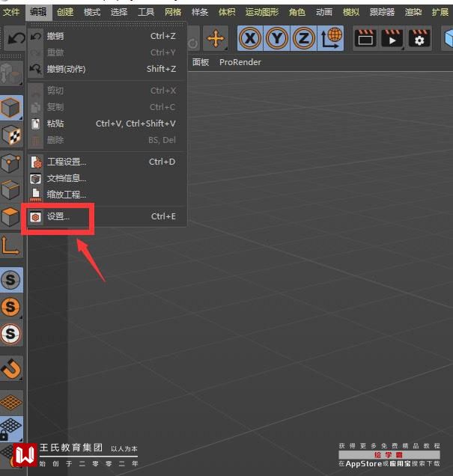This screenshot has width=453, height=476.
Task: Toggle the X axis lock
Action: (250, 38)
